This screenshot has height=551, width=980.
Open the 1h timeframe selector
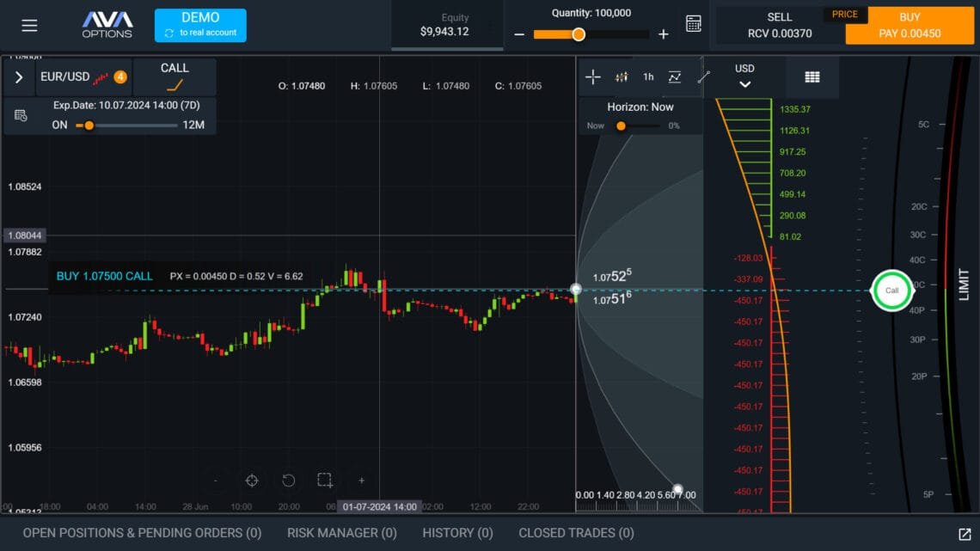647,77
